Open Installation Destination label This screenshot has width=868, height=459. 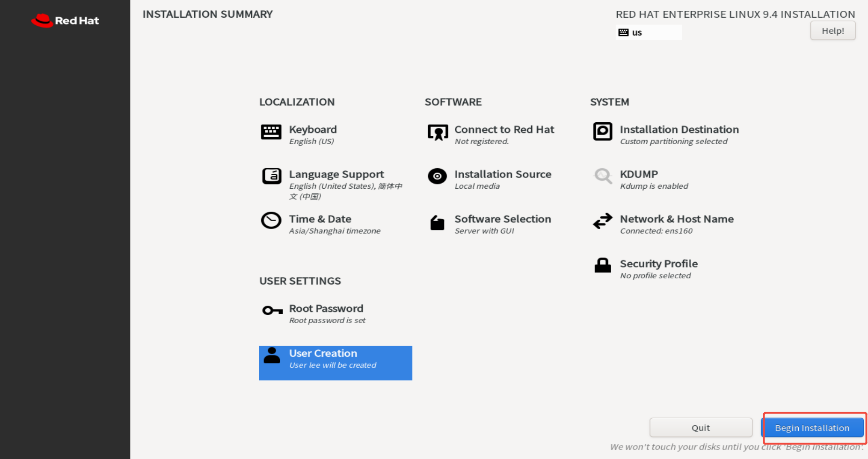tap(679, 129)
